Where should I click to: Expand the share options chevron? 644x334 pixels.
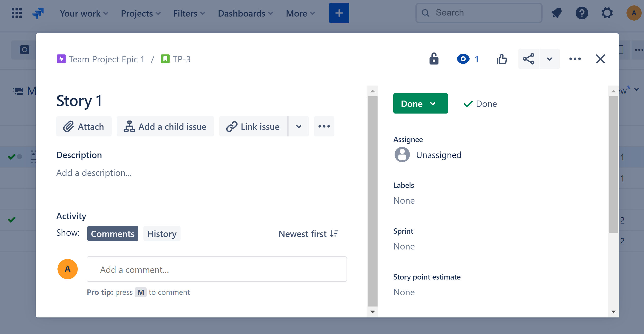tap(549, 59)
